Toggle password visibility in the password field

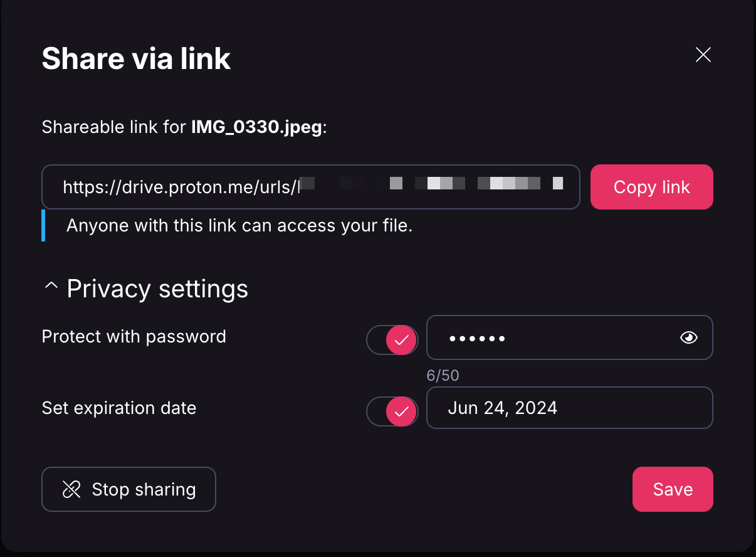pyautogui.click(x=688, y=337)
